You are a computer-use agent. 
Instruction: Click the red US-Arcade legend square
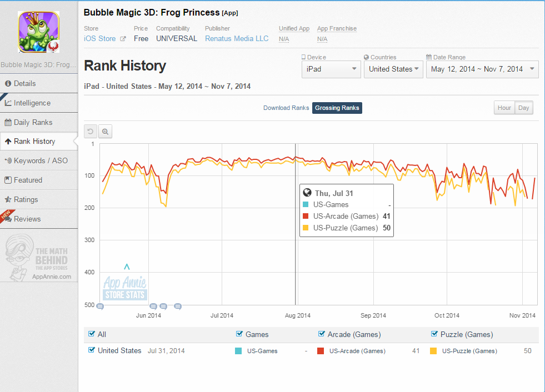[x=321, y=351]
